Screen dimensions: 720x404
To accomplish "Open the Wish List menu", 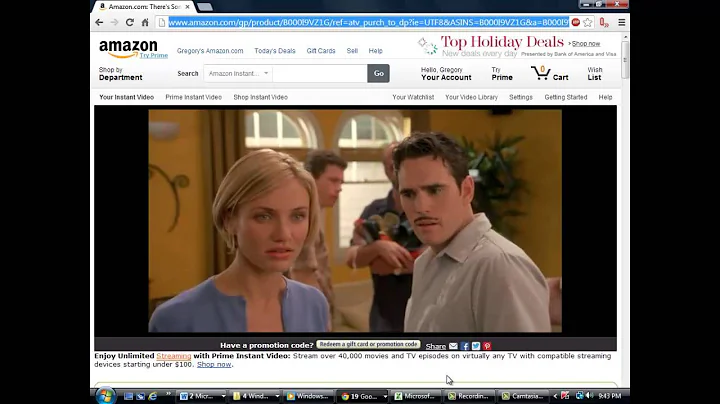I will click(595, 73).
